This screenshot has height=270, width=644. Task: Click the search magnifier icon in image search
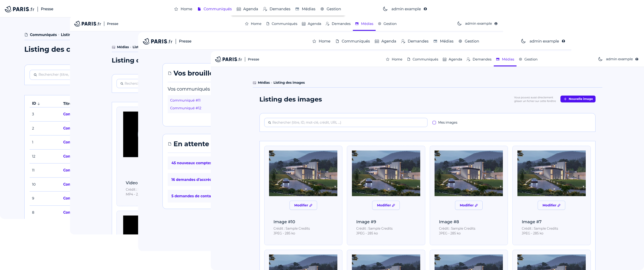pyautogui.click(x=269, y=122)
